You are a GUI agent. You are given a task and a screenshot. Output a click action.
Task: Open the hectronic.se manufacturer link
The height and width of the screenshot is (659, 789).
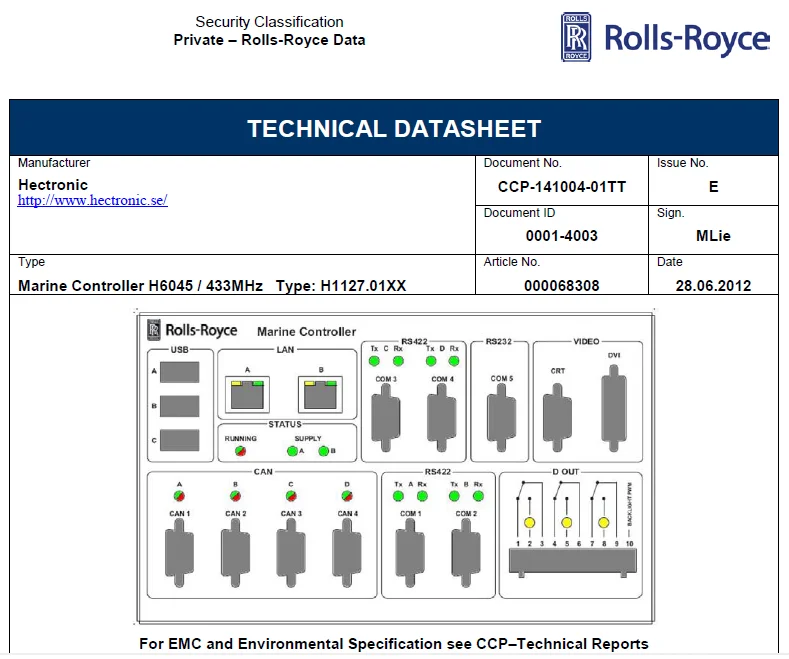[x=93, y=200]
